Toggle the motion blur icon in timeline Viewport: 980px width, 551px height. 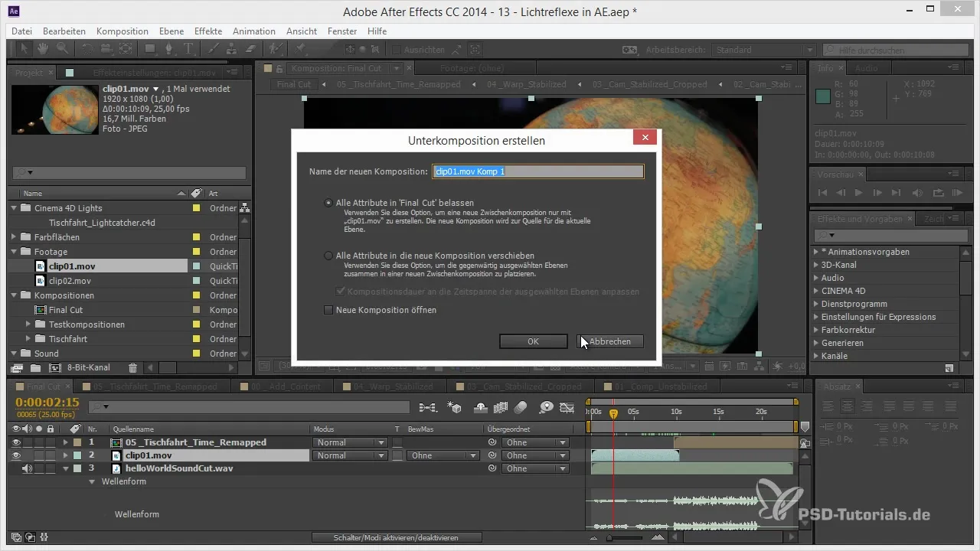click(x=521, y=407)
